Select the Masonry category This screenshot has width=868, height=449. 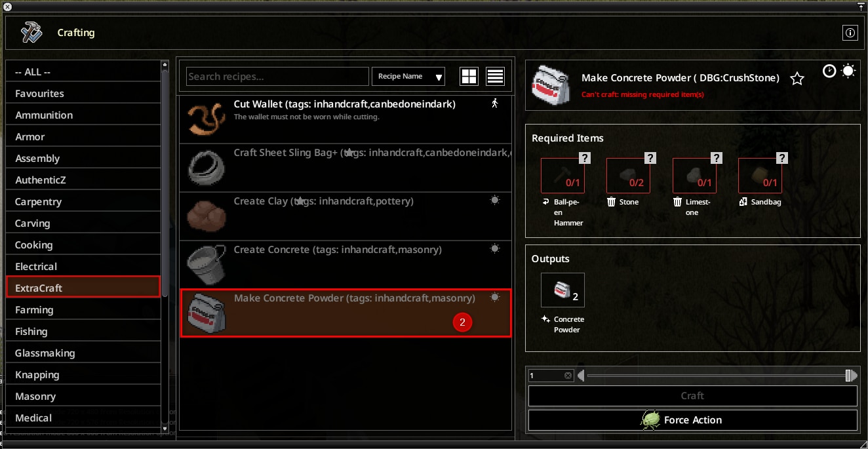[83, 397]
